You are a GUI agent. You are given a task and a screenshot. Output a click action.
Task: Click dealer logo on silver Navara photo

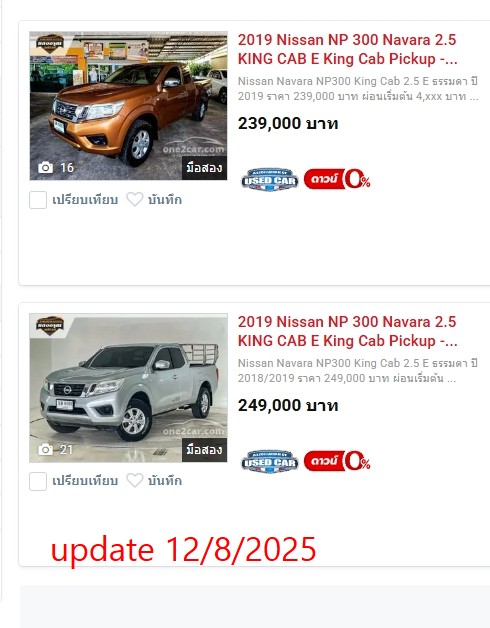50,325
